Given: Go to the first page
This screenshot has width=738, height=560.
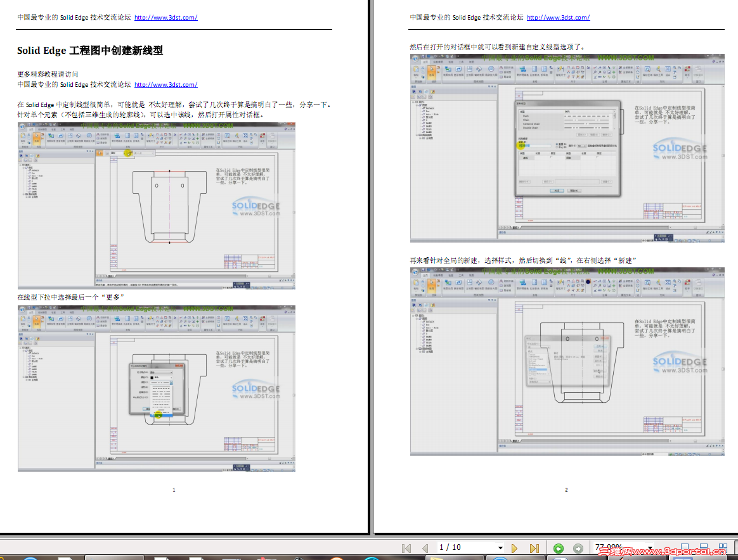Looking at the screenshot, I should coord(406,548).
